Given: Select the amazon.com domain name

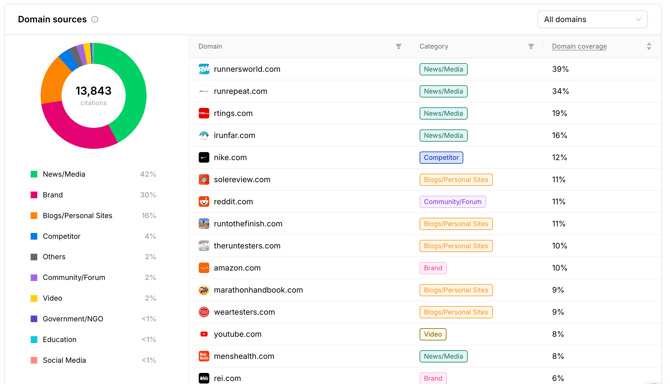Looking at the screenshot, I should pyautogui.click(x=237, y=268).
